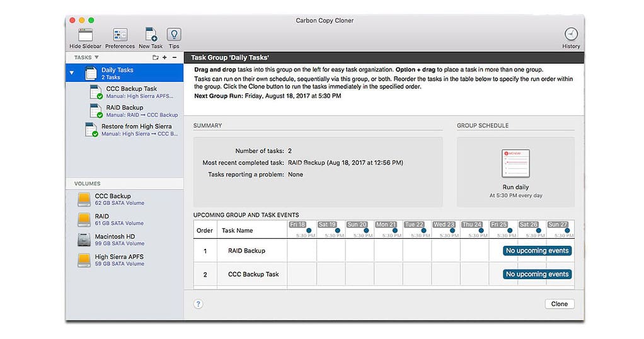Click the minus button to remove the task
The width and height of the screenshot is (644, 339).
click(175, 57)
